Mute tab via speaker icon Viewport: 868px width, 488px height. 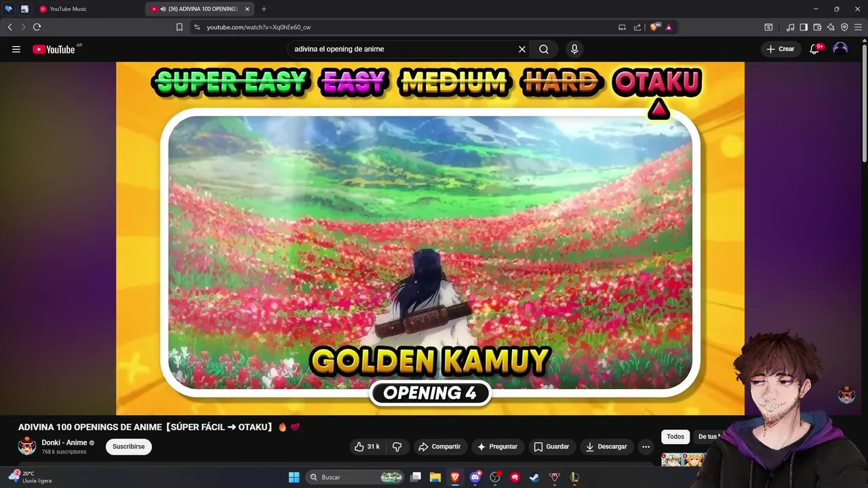tap(163, 9)
